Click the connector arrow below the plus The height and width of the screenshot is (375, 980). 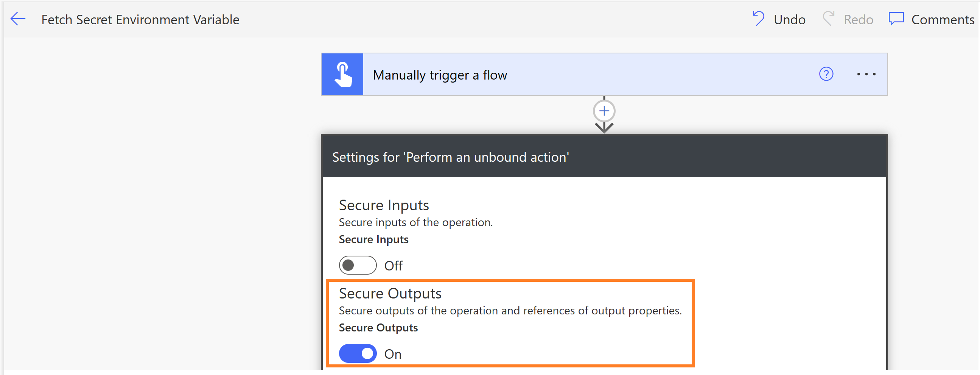604,127
